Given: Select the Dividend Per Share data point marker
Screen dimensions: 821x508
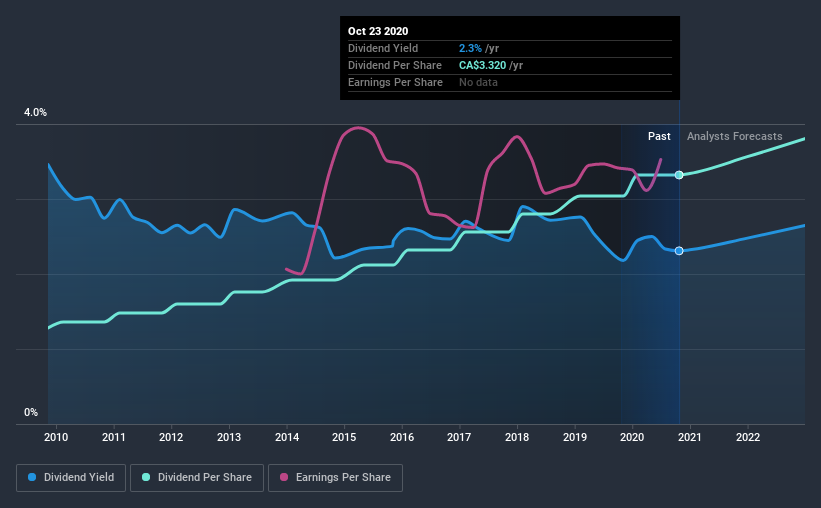Looking at the screenshot, I should (679, 175).
